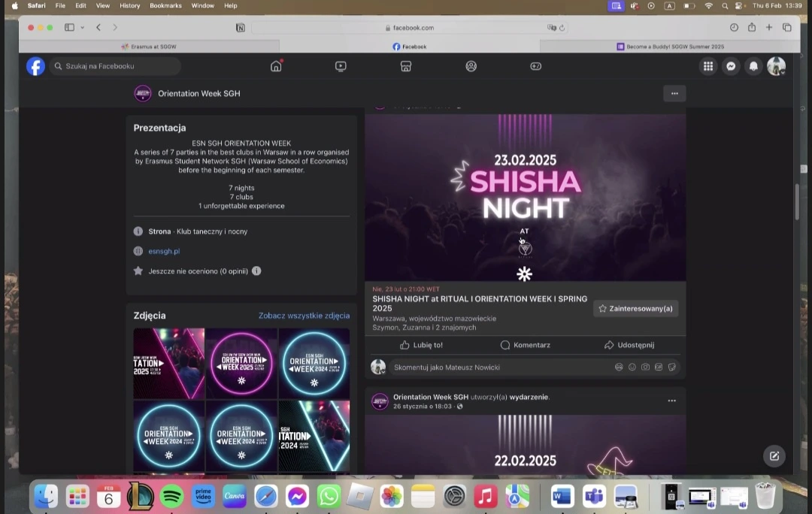Open Messenger from the top bar
This screenshot has width=812, height=514.
731,66
